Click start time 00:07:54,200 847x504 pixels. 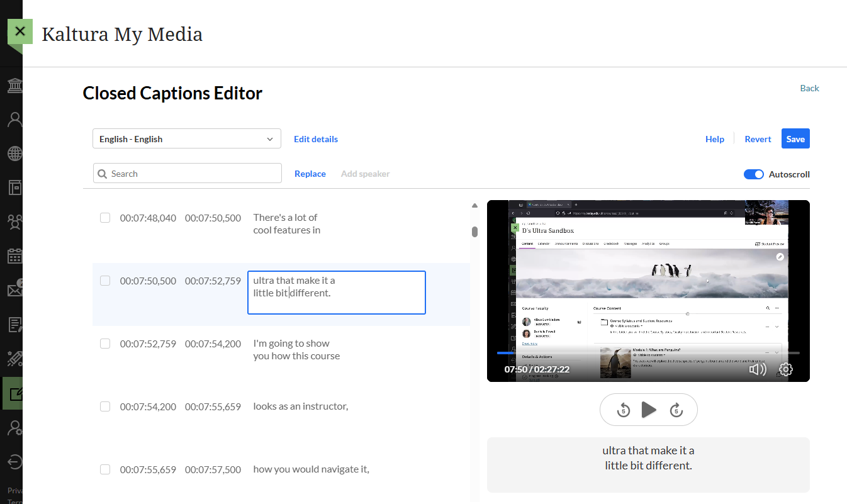[148, 406]
